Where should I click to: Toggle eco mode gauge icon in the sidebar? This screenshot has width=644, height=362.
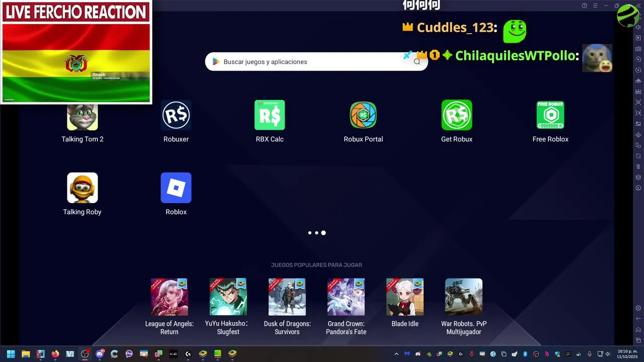(x=638, y=188)
